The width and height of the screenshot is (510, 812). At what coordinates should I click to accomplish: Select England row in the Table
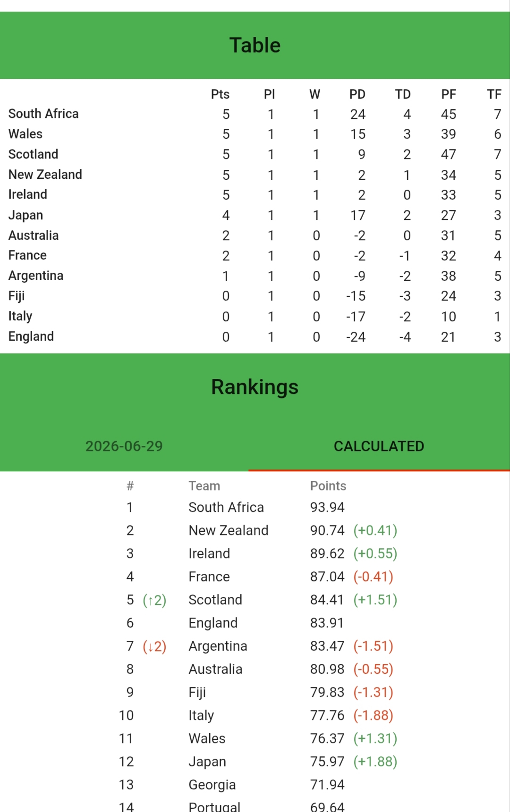coord(255,336)
